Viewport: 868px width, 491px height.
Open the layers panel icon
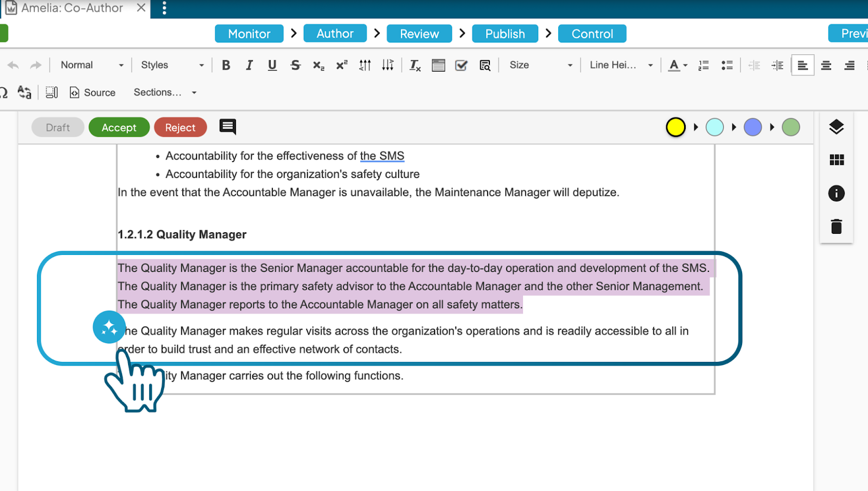pos(837,127)
